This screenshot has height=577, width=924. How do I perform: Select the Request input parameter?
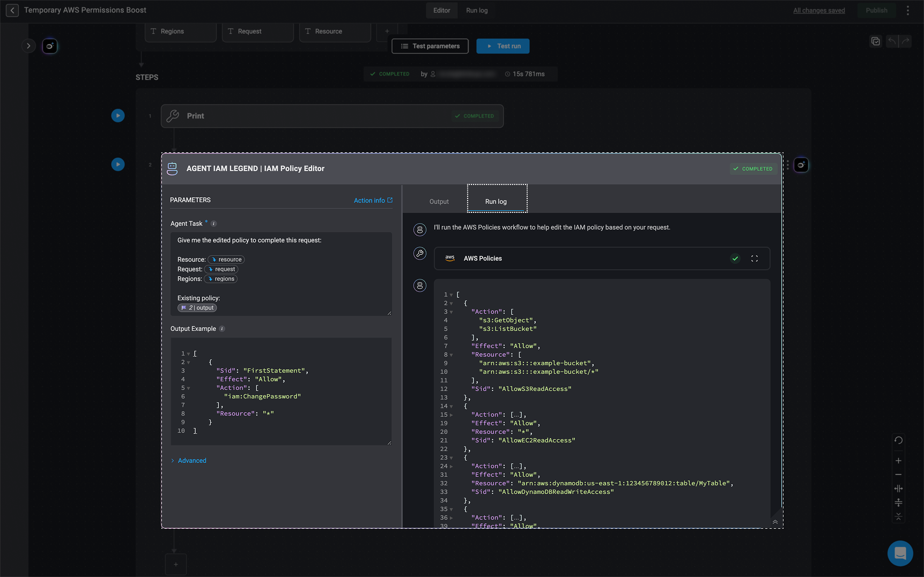click(x=258, y=32)
